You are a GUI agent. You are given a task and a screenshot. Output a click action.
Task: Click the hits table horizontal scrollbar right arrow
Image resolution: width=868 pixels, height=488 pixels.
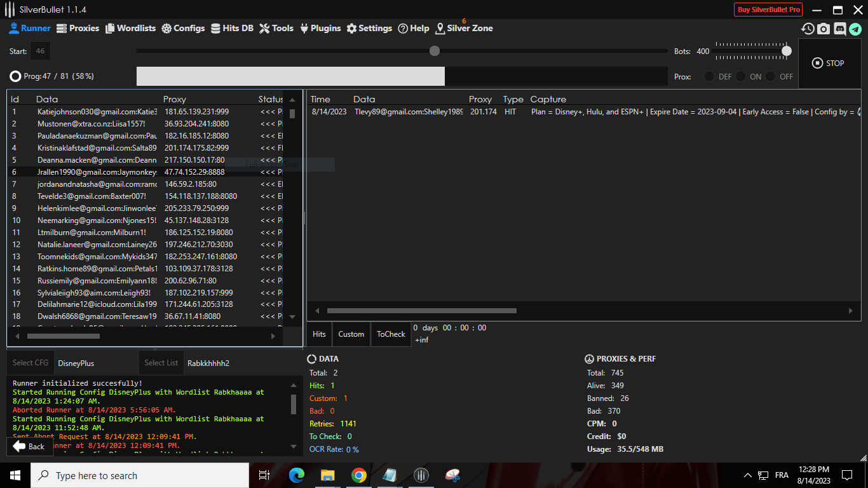(851, 311)
